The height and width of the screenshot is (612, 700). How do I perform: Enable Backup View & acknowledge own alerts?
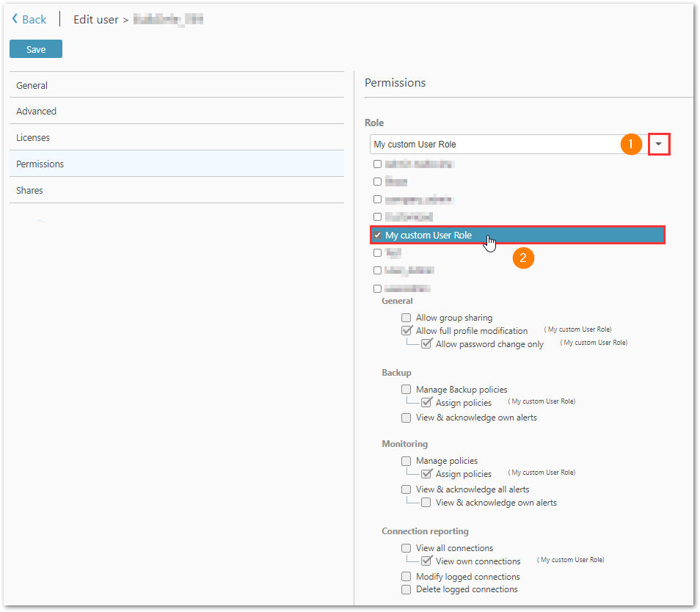pyautogui.click(x=406, y=418)
